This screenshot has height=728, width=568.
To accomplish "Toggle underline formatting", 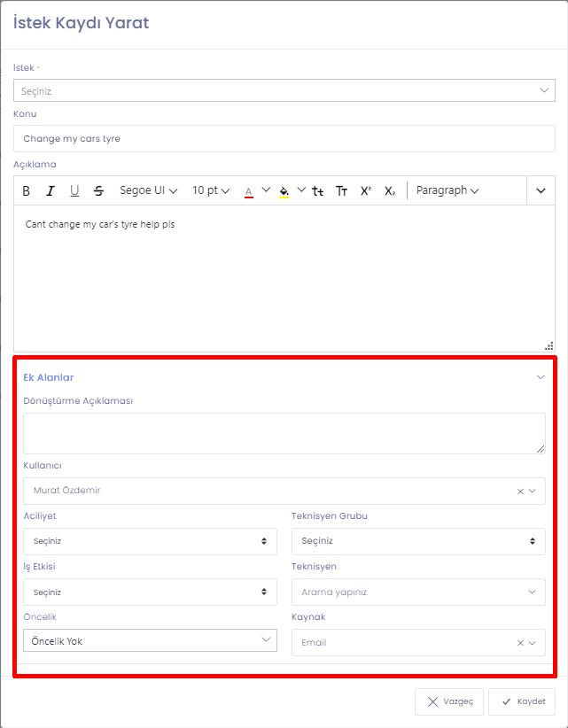I will [74, 190].
